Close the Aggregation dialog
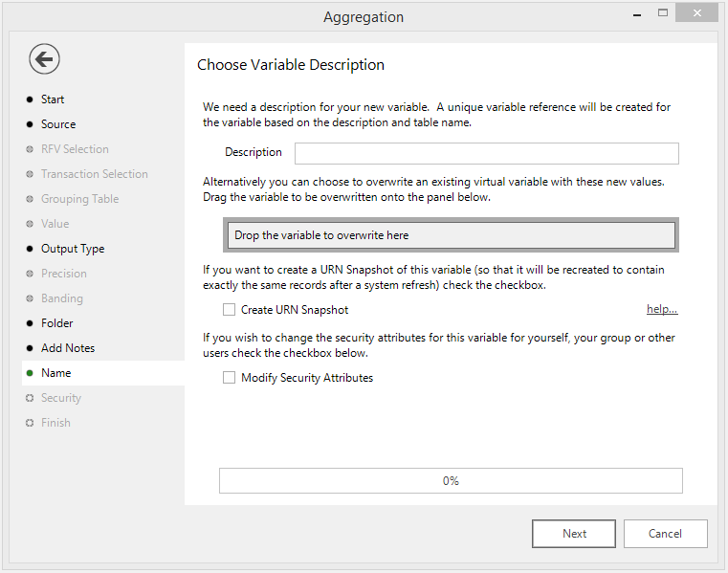 click(x=696, y=13)
